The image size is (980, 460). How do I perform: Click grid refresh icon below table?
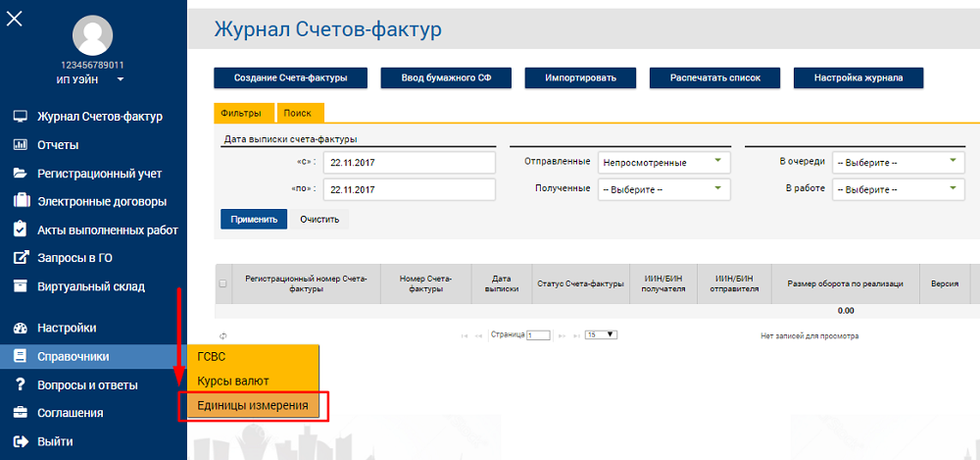[x=223, y=336]
